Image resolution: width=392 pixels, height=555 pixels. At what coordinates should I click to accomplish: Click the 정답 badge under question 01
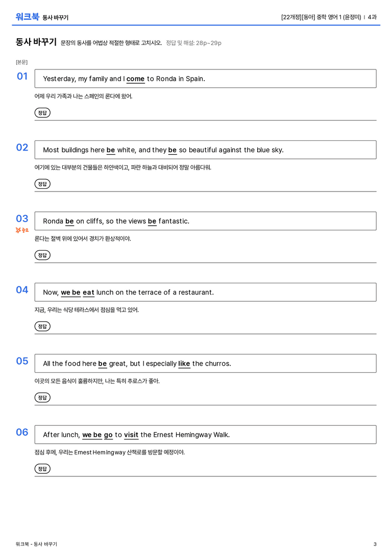click(x=42, y=112)
